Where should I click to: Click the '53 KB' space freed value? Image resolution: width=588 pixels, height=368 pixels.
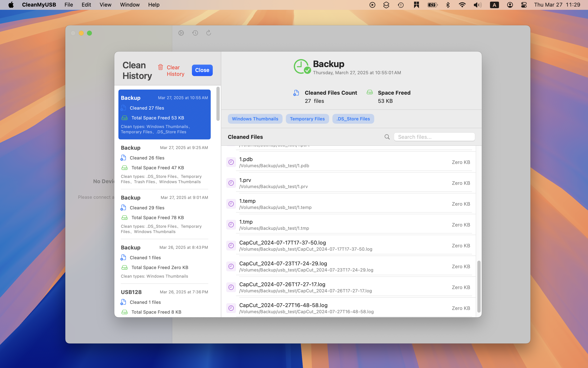pos(385,101)
